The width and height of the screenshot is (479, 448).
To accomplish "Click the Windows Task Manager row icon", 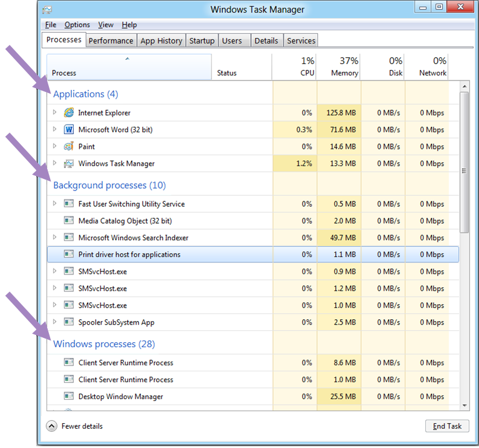I will point(68,164).
